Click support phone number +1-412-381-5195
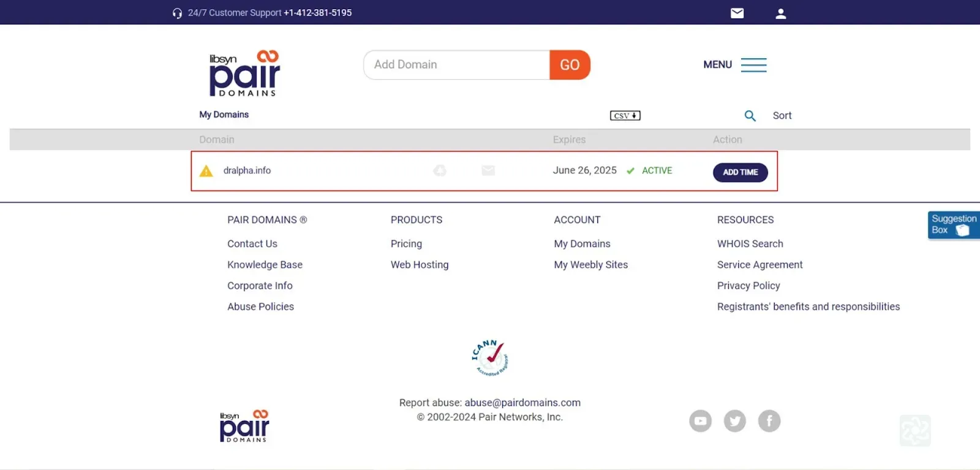Image resolution: width=980 pixels, height=470 pixels. tap(317, 13)
